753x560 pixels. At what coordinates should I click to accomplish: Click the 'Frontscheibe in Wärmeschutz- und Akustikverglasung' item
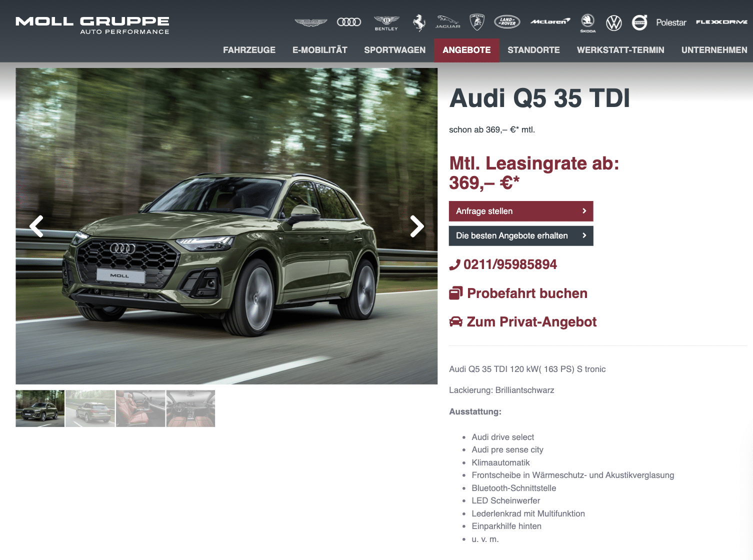[x=573, y=475]
